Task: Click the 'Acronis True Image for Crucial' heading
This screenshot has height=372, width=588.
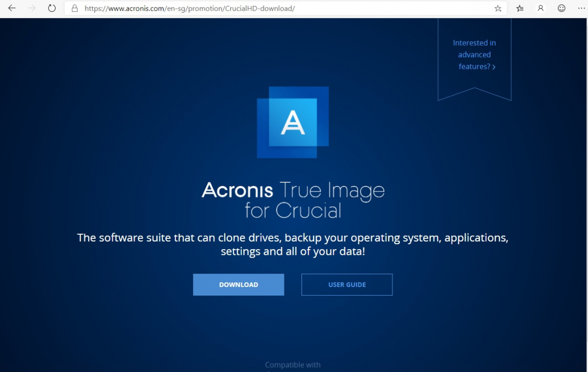Action: (293, 200)
